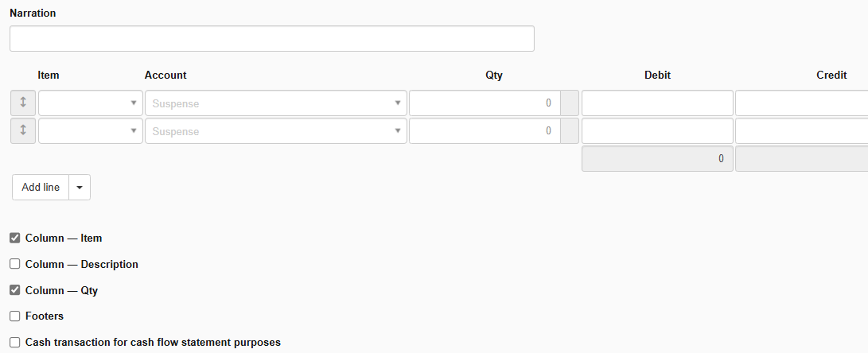Screen dimensions: 868x353
Task: Open the first row's Item dropdown
Action: click(x=91, y=103)
